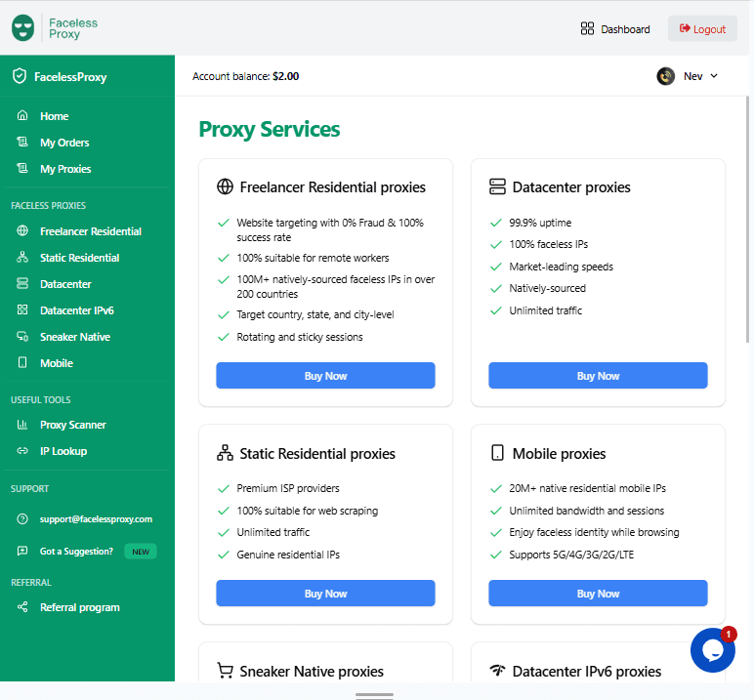Click the network icon beside Static Residential proxies

point(225,453)
